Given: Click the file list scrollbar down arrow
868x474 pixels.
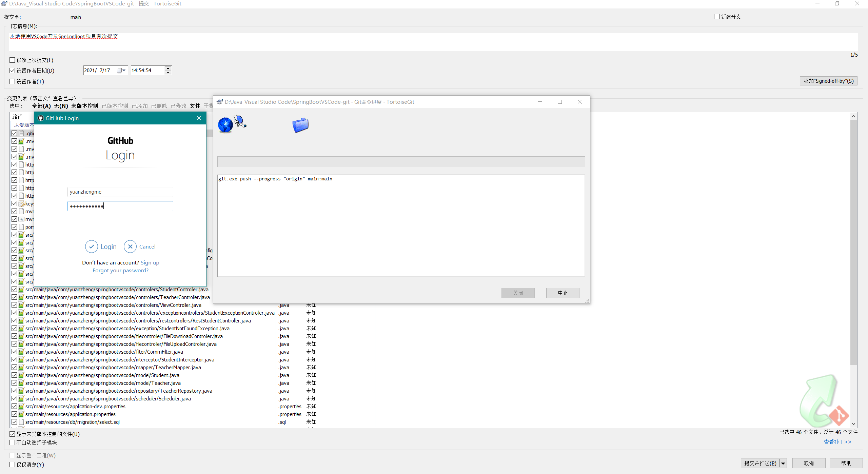Looking at the screenshot, I should click(853, 424).
